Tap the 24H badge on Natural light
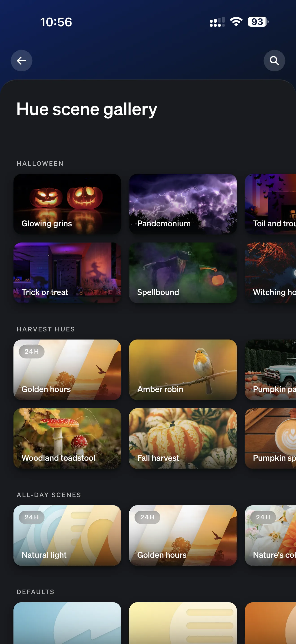This screenshot has width=296, height=644. coord(32,517)
